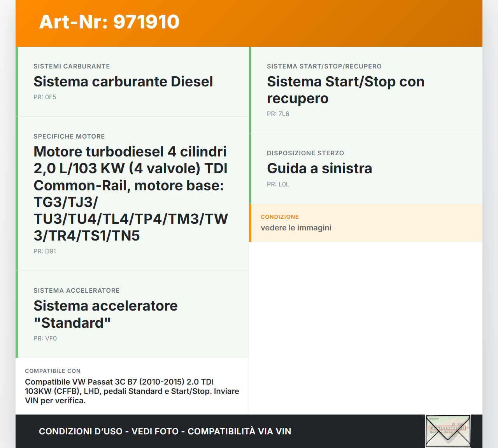
Task: Click the PR: L0L code
Action: (x=278, y=184)
